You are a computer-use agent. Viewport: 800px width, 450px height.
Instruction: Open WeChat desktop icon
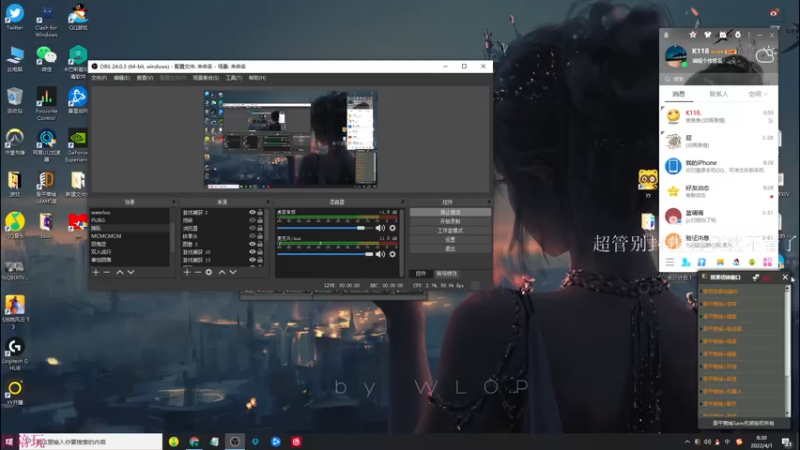pos(46,59)
